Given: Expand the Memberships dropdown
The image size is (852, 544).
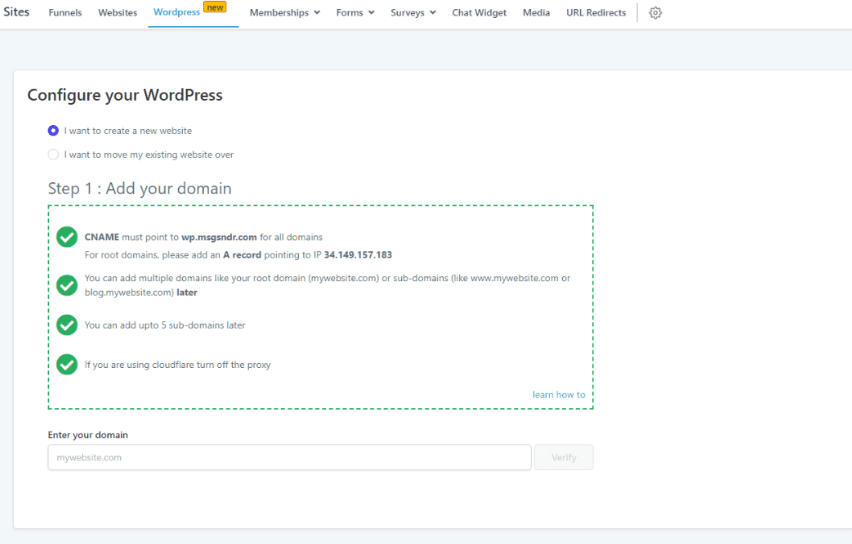Looking at the screenshot, I should (x=285, y=12).
